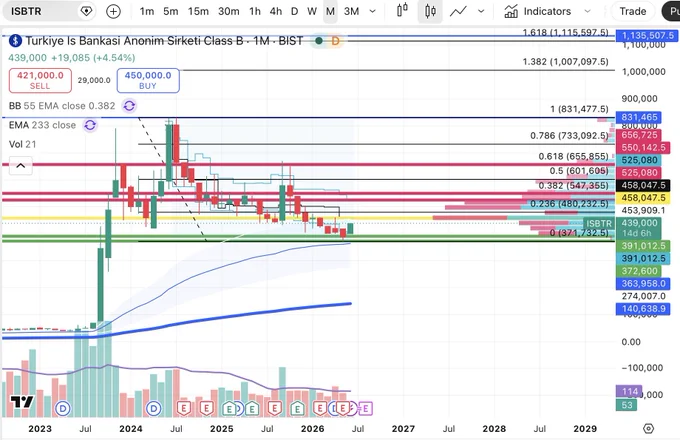The width and height of the screenshot is (680, 440).
Task: Switch chart to the D daily timeframe
Action: coord(294,11)
